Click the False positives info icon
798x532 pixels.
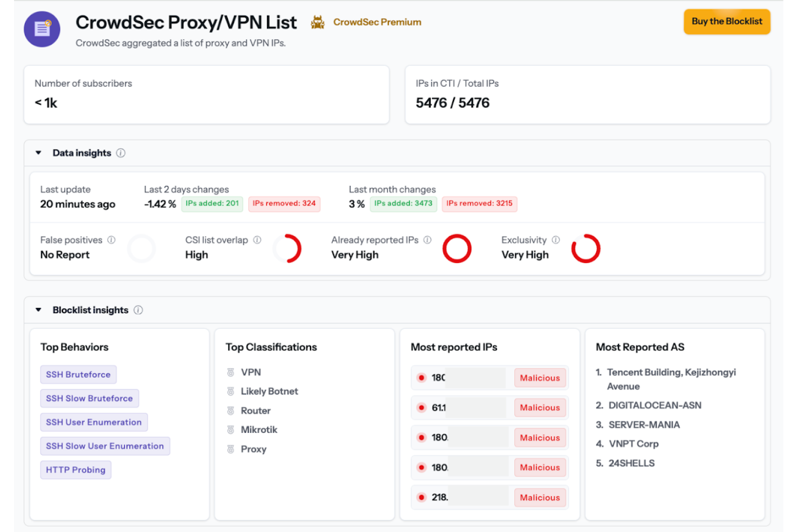click(x=111, y=240)
